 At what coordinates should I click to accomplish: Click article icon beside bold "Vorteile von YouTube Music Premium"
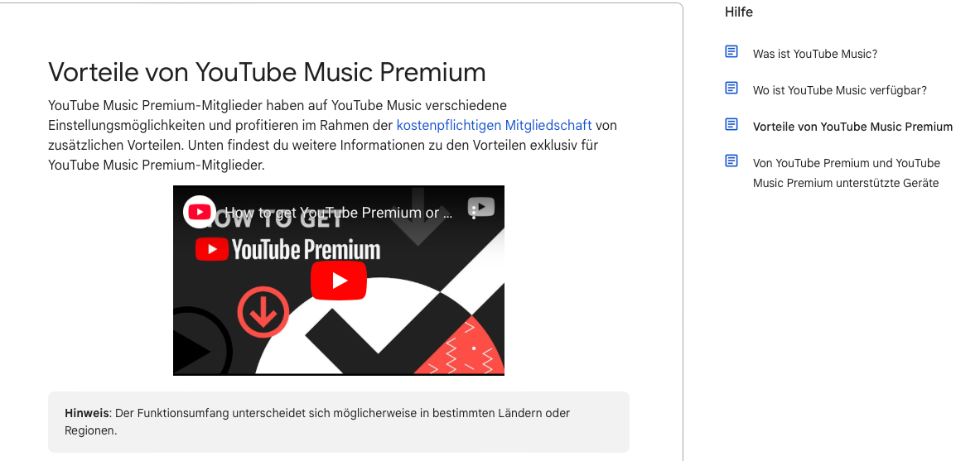click(x=731, y=124)
